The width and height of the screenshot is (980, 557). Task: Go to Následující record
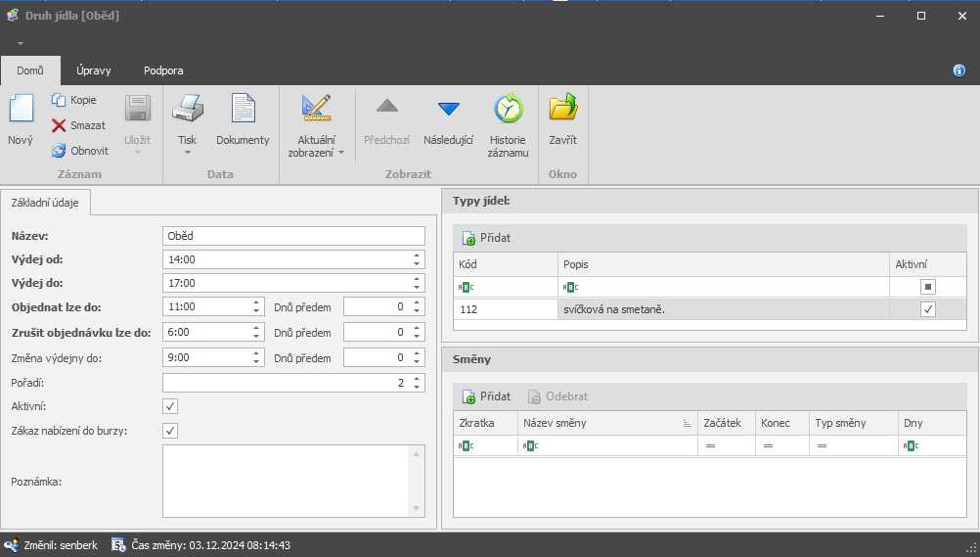448,120
